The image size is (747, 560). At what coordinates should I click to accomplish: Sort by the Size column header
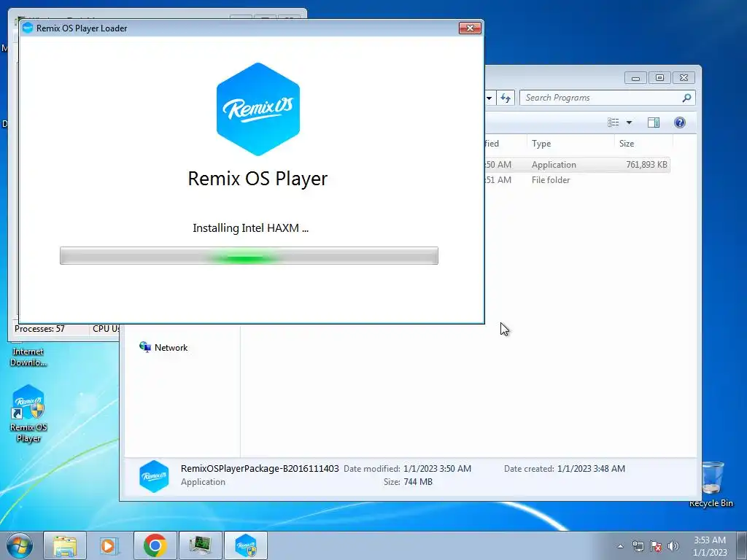tap(643, 144)
